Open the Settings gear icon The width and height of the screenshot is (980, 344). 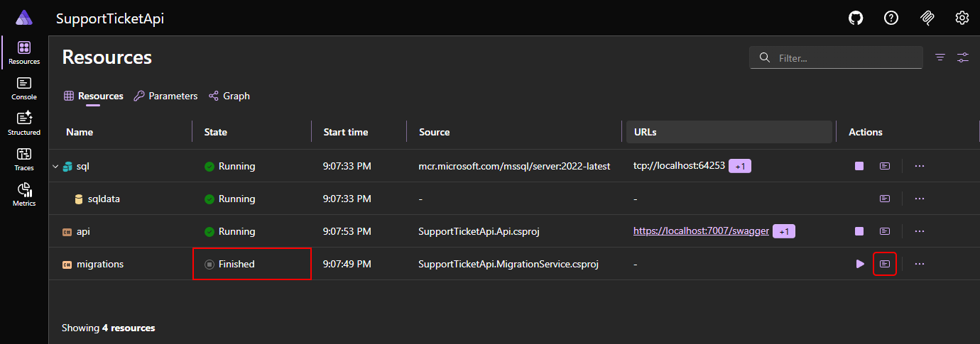[962, 18]
